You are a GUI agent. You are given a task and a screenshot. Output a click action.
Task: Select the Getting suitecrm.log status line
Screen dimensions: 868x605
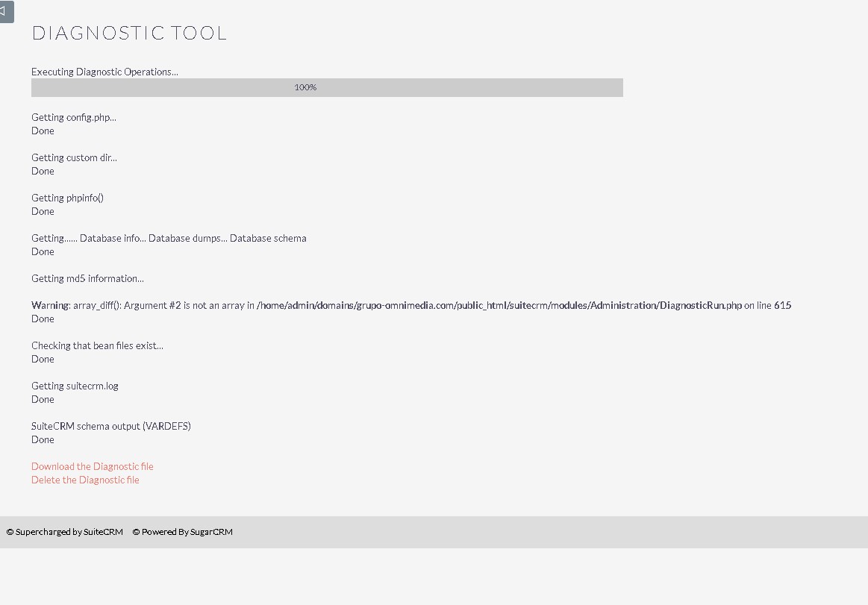pyautogui.click(x=75, y=386)
